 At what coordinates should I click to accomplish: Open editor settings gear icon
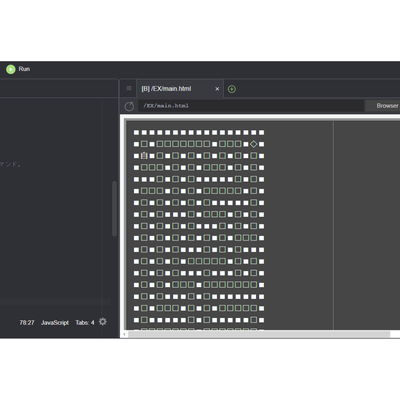pyautogui.click(x=103, y=322)
